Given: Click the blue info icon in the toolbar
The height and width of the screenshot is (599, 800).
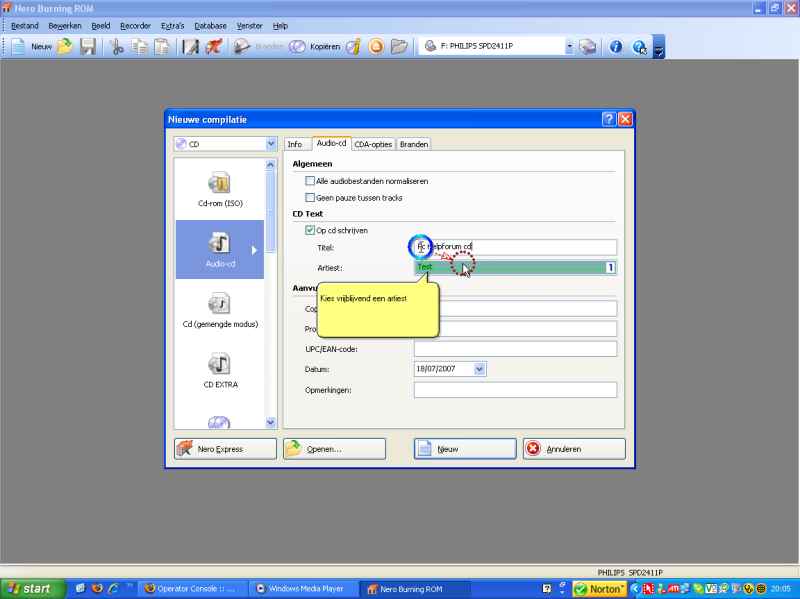Looking at the screenshot, I should point(616,46).
